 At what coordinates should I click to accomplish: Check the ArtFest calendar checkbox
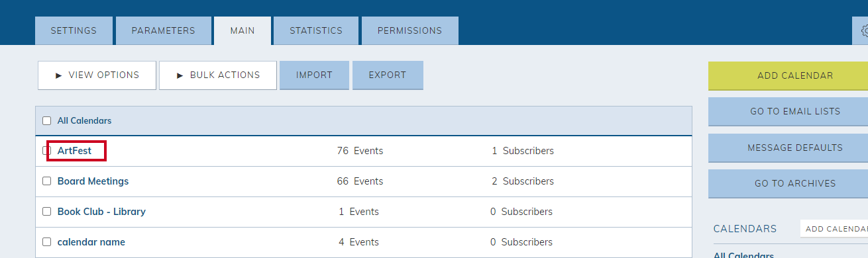(x=46, y=151)
